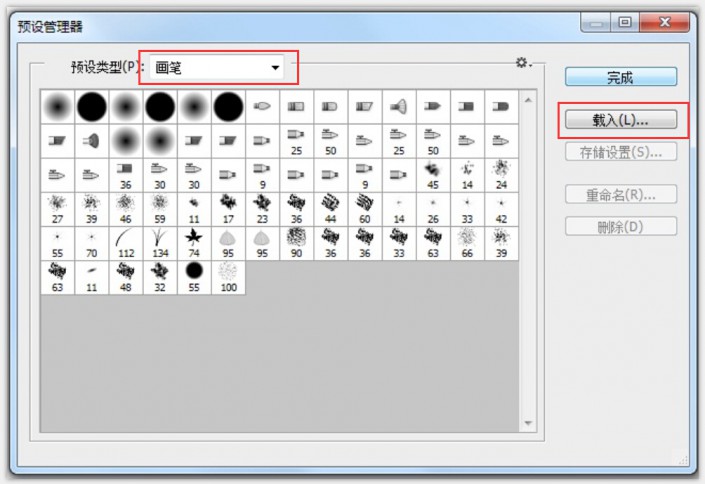This screenshot has width=705, height=484.
Task: Open the preset type dropdown showing 画笔
Action: (218, 68)
